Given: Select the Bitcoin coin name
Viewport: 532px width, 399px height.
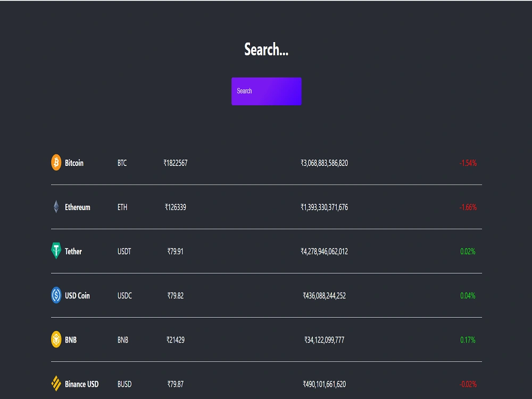Looking at the screenshot, I should pos(74,163).
